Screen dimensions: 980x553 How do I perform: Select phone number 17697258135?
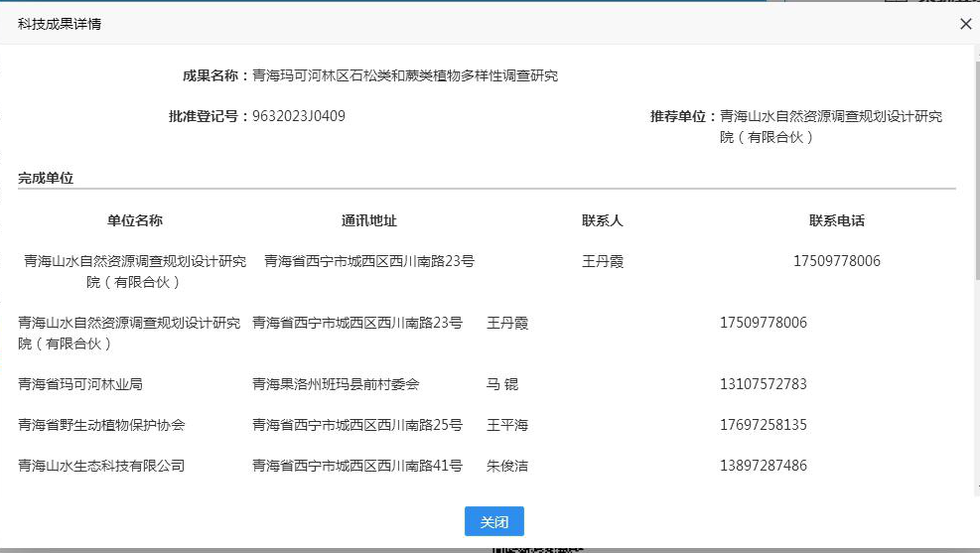763,425
